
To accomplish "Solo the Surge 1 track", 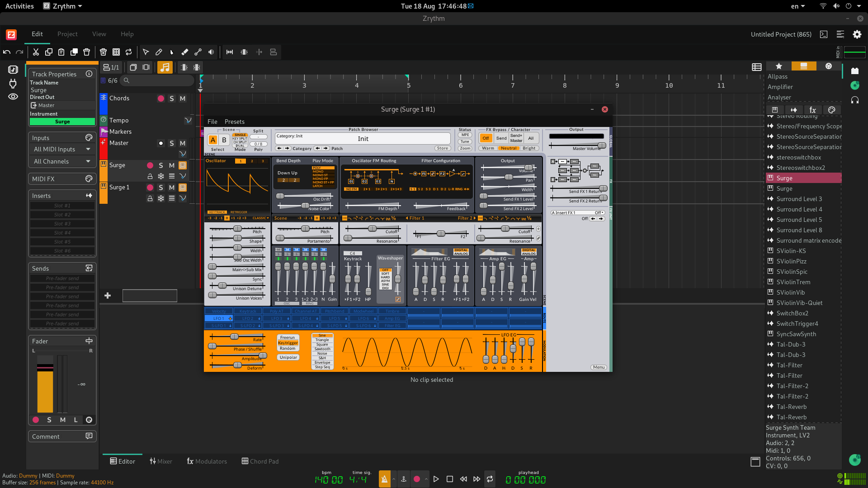I will [x=161, y=188].
